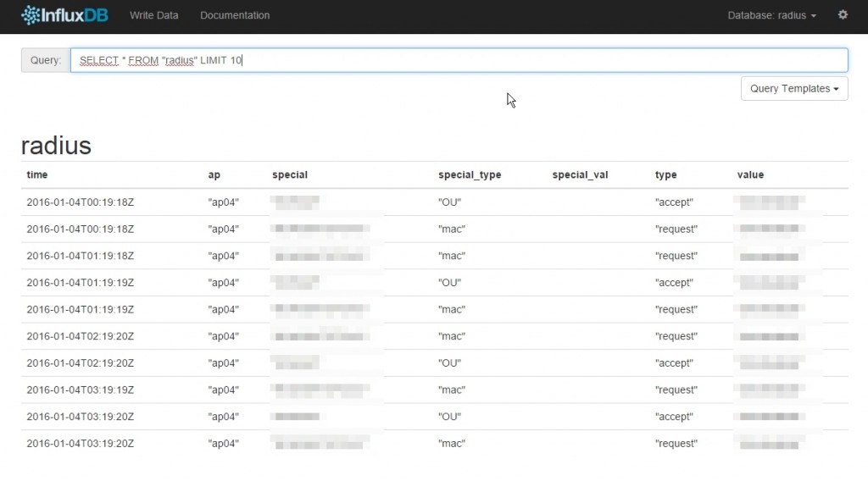Select timestamp 2016-01-04T00:19:18Z in the OU row
This screenshot has height=481, width=868.
(81, 202)
